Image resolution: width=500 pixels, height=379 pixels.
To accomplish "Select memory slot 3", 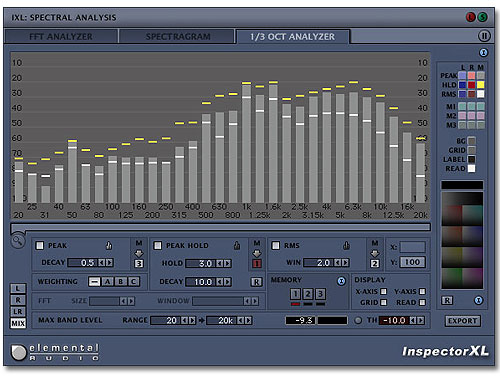I will (x=320, y=294).
